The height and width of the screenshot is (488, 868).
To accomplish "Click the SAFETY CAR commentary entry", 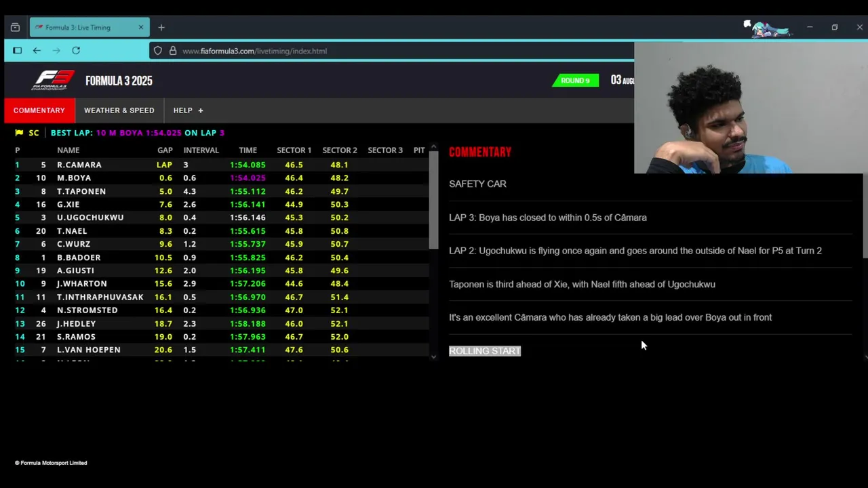I will point(477,184).
